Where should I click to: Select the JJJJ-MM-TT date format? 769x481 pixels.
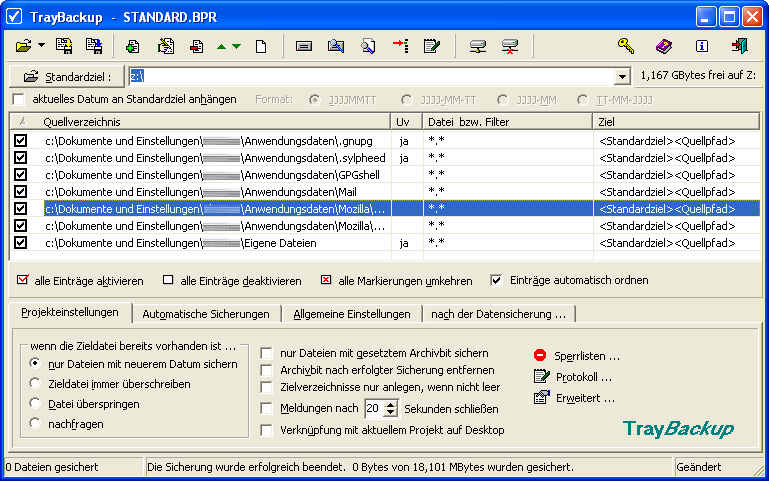(406, 100)
